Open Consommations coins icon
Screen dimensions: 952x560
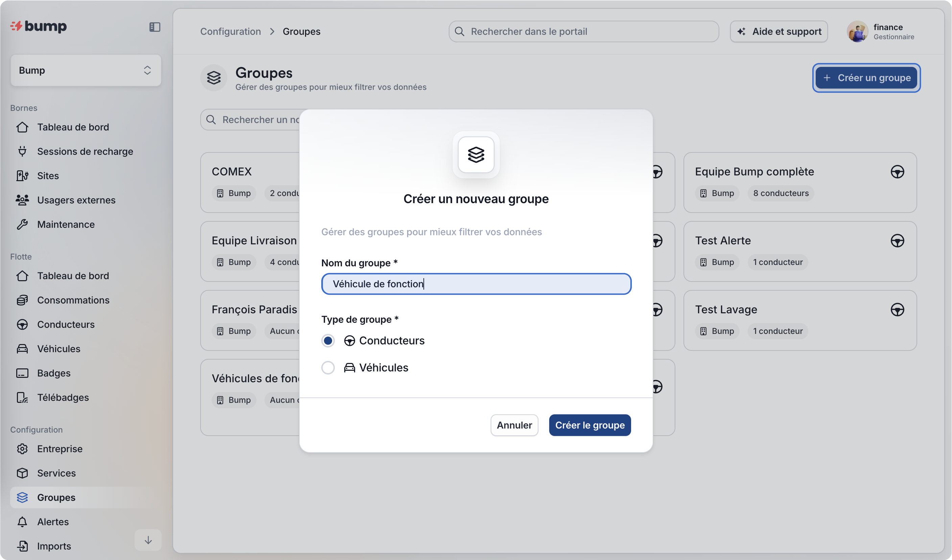[x=22, y=300]
